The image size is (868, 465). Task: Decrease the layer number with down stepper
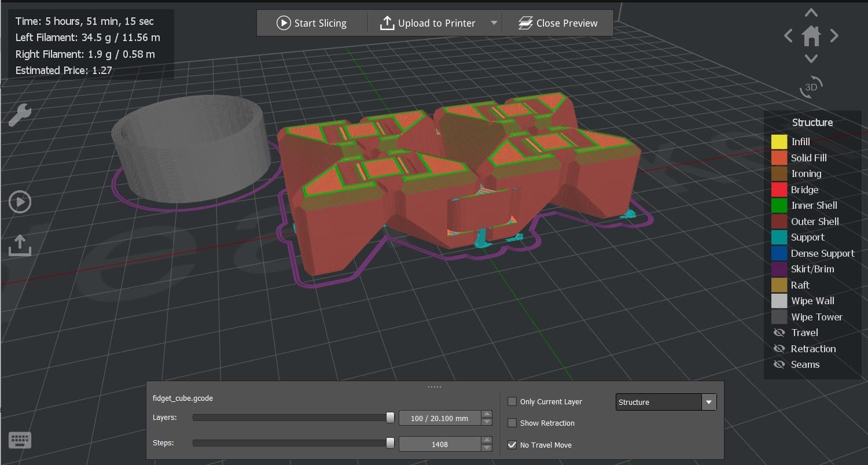(487, 422)
